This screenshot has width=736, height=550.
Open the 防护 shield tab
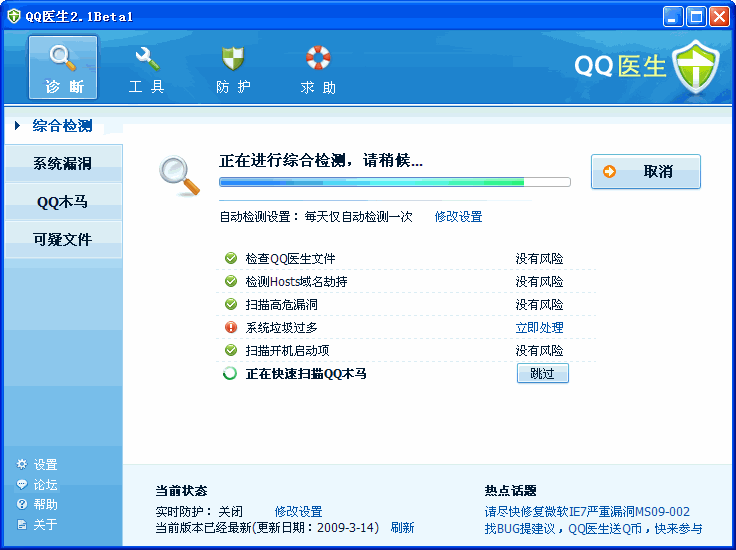coord(233,69)
